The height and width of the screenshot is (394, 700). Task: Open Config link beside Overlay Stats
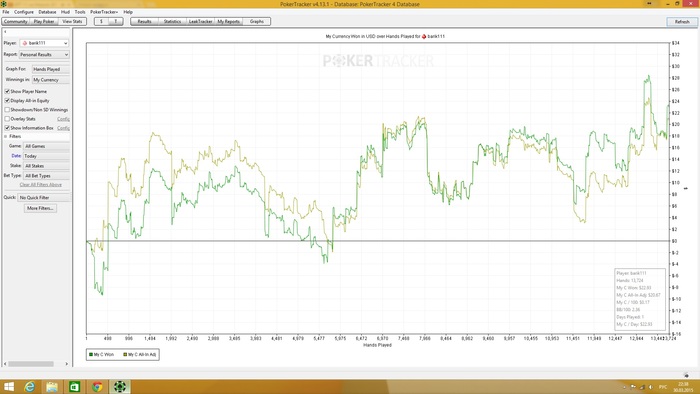coord(63,119)
